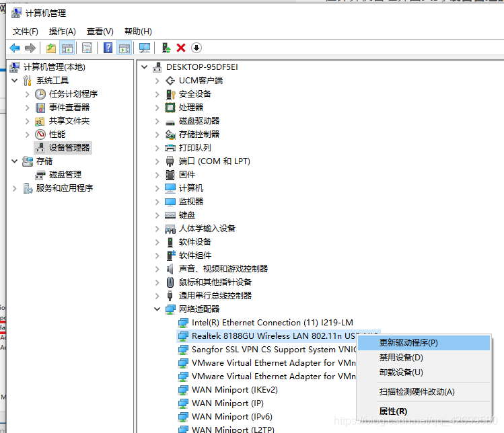Expand the 任务计划程序 node arrow
Viewport: 504px width, 433px height.
coord(28,94)
